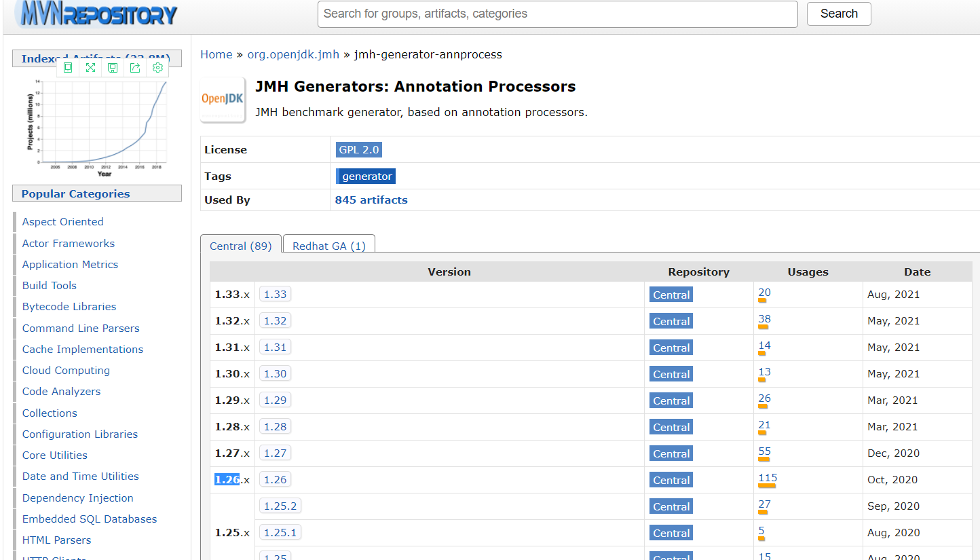Open Cache Implementations category

click(x=82, y=350)
